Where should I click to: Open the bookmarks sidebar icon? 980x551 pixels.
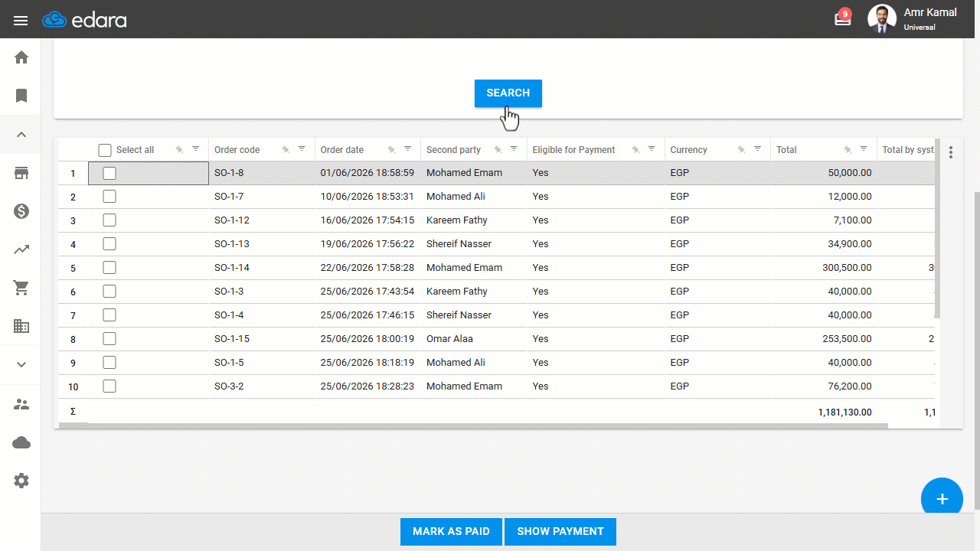(21, 96)
